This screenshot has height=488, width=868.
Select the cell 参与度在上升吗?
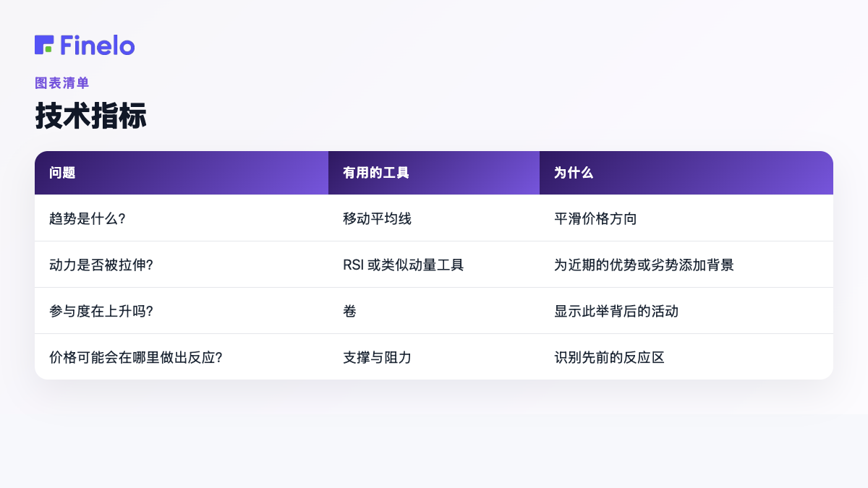[x=182, y=311]
